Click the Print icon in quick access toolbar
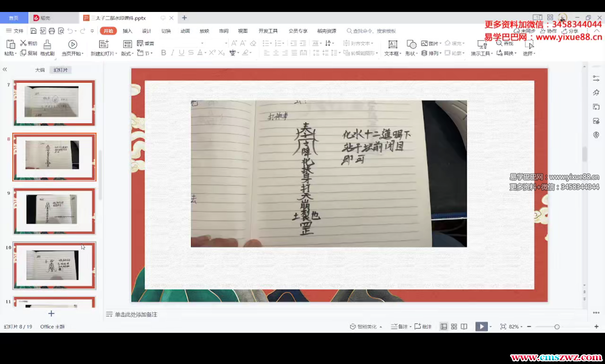Screen dimensions: 605x364 [x=52, y=31]
